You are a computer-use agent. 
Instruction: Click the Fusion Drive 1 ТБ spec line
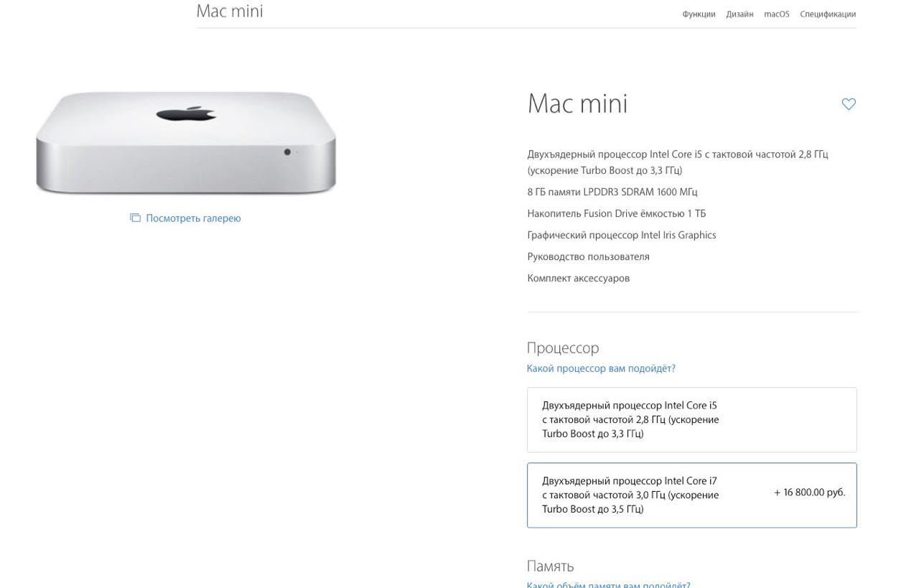pyautogui.click(x=616, y=213)
